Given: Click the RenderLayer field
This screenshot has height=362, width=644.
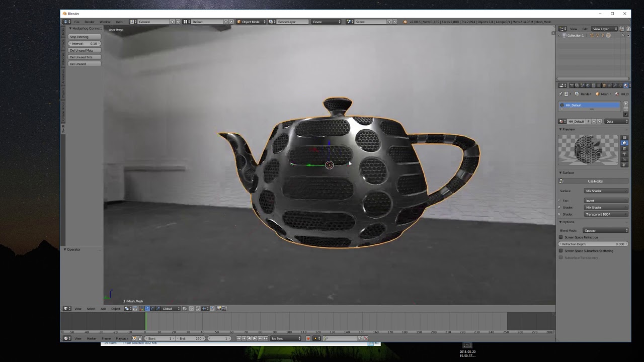Looking at the screenshot, I should pyautogui.click(x=292, y=22).
